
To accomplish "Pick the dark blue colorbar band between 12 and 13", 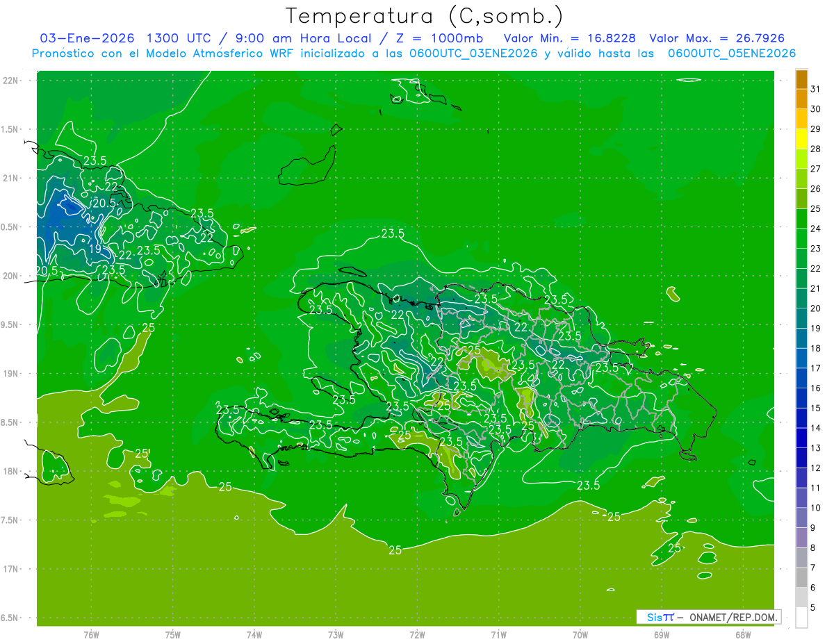I will [x=801, y=458].
